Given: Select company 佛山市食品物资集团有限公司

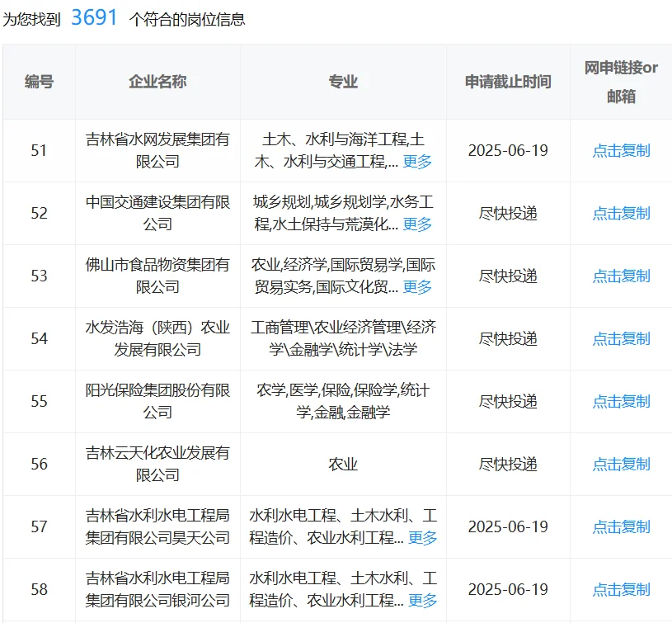Looking at the screenshot, I should pos(157,276).
